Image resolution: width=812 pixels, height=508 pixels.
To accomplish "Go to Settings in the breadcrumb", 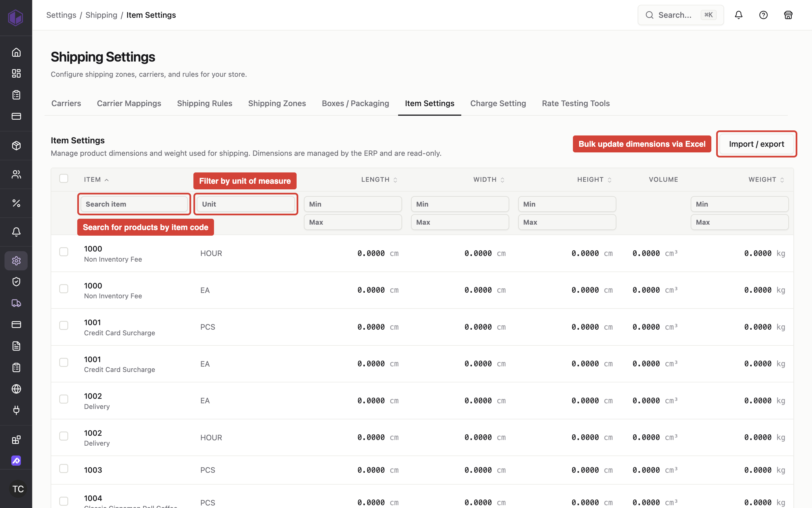I will click(x=61, y=15).
